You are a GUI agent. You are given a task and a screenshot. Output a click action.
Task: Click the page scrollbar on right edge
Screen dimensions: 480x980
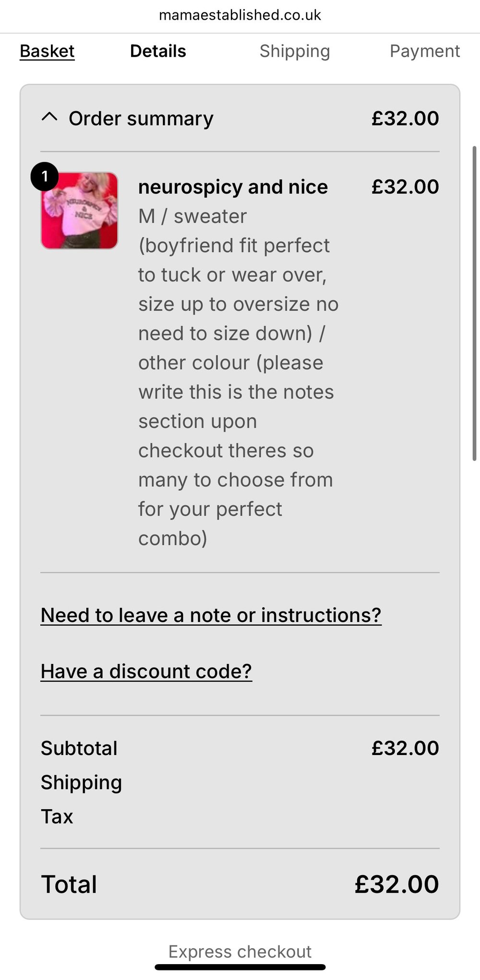(x=474, y=303)
